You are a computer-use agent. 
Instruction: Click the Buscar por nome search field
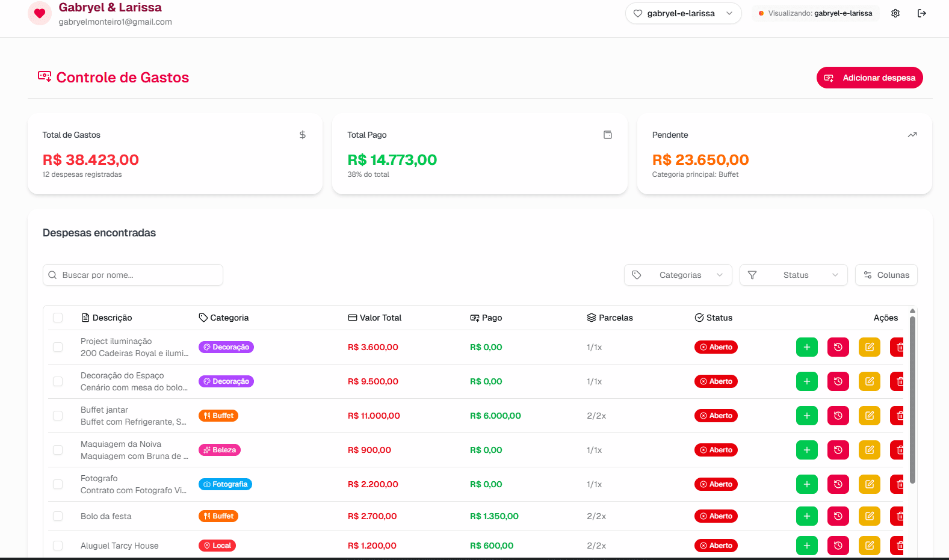point(133,275)
